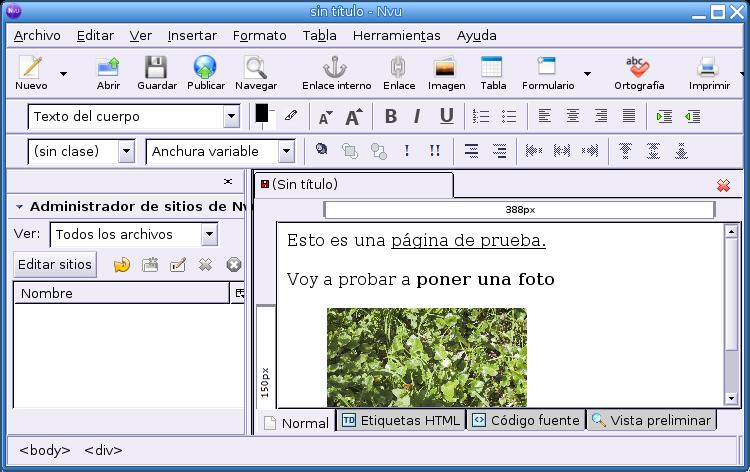Decrease font size with the small A icon

(x=325, y=117)
